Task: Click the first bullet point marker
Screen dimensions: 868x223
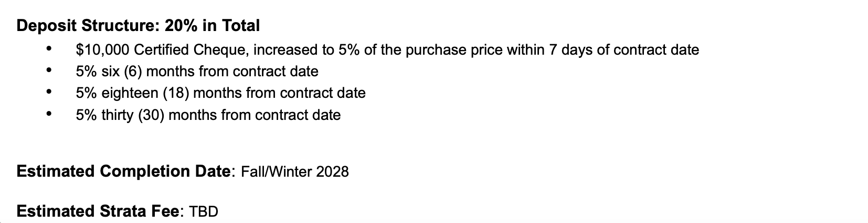Action: coord(49,49)
